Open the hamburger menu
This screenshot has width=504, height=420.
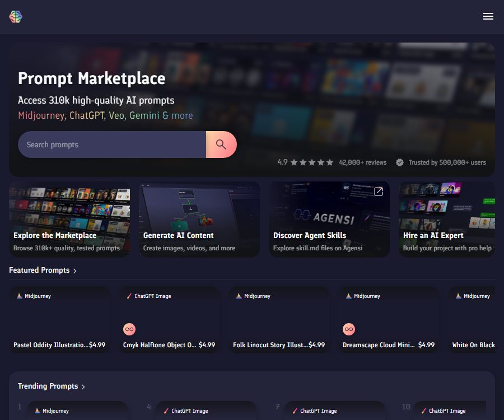click(488, 16)
